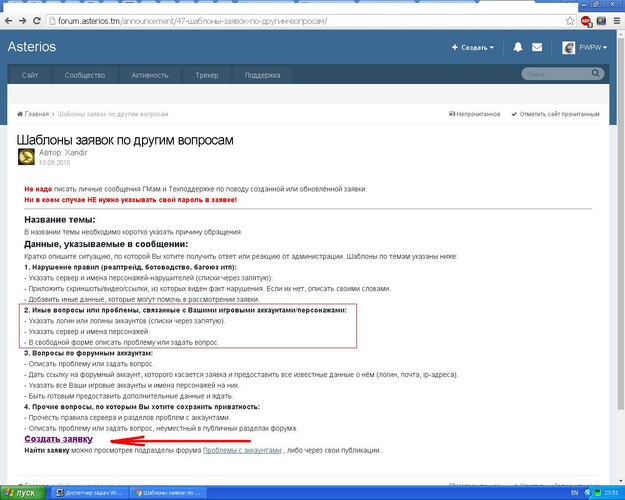Select the Активность nav tab

pyautogui.click(x=149, y=75)
